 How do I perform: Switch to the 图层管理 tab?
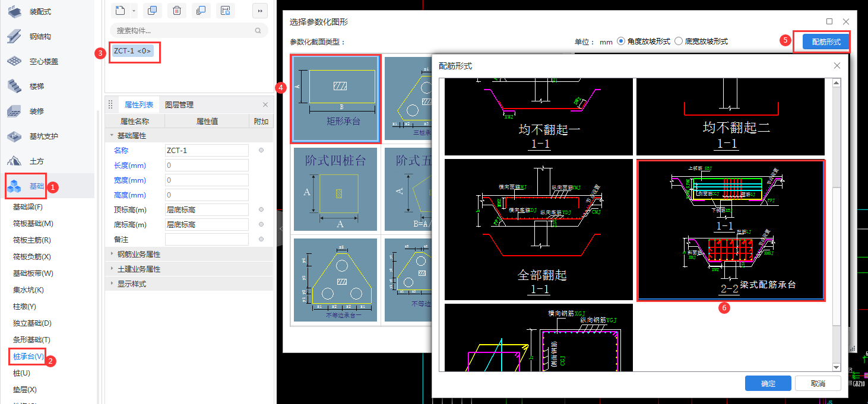[179, 104]
